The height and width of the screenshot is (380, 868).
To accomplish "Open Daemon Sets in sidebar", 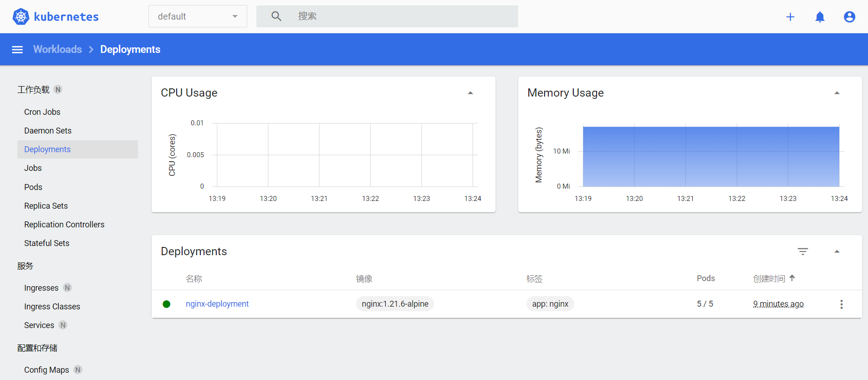I will 48,131.
